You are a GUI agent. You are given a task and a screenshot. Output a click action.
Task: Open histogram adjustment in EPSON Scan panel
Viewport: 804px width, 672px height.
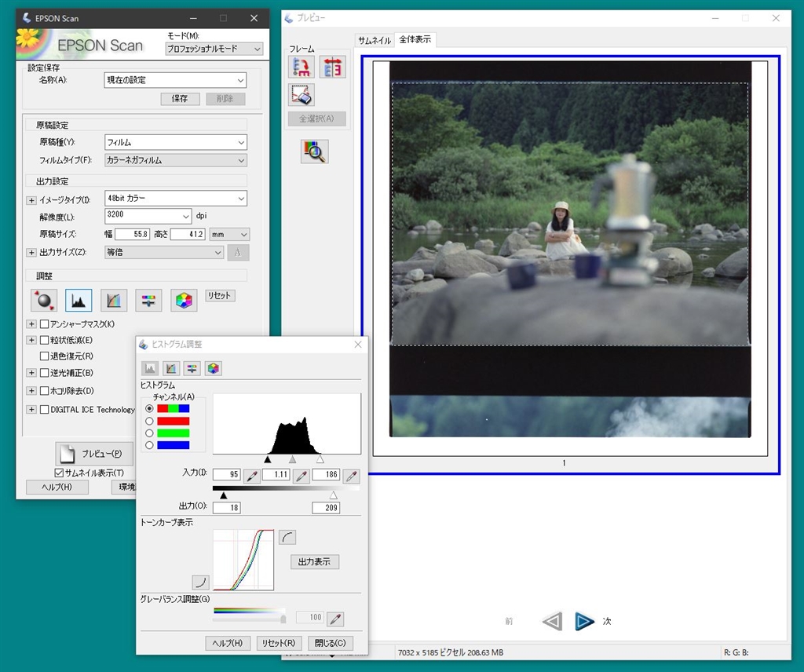pos(79,301)
